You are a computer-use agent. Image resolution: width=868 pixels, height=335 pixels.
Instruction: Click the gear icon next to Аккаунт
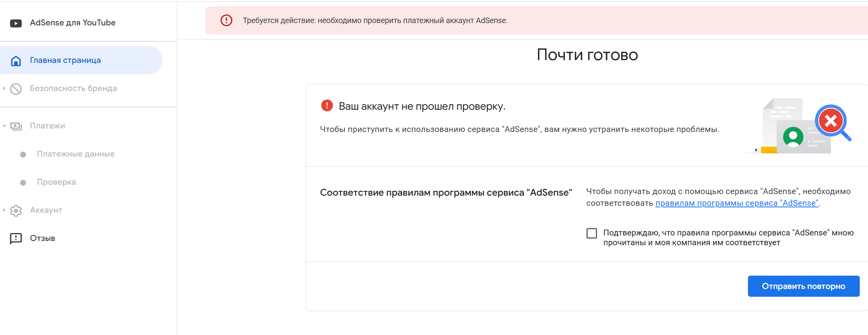tap(16, 210)
